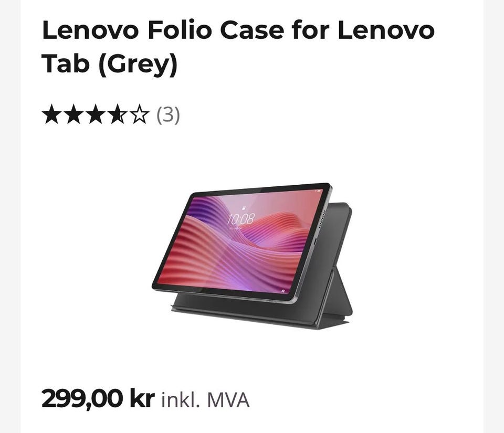The width and height of the screenshot is (504, 433).
Task: Click the inkl. MVA label
Action: [x=205, y=400]
